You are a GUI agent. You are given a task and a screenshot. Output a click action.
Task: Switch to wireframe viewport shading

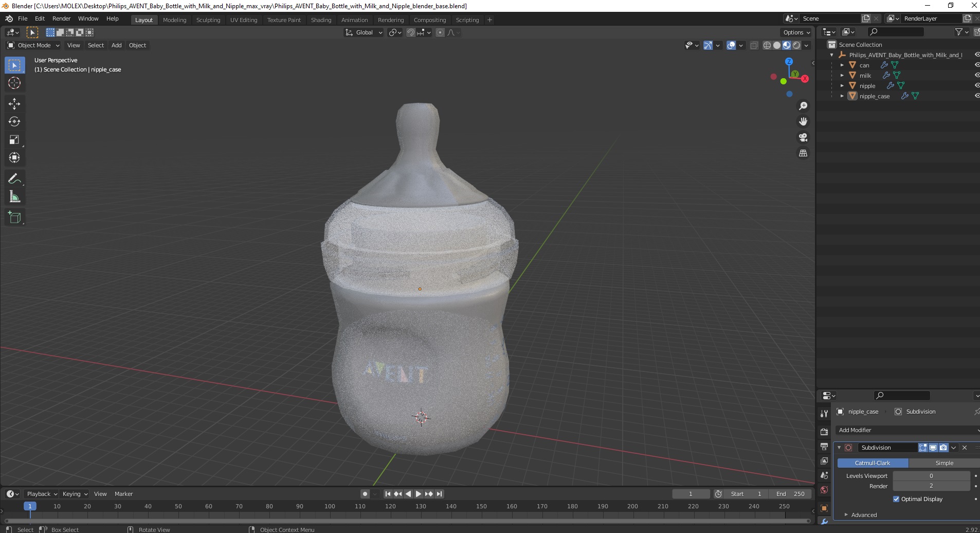coord(767,45)
